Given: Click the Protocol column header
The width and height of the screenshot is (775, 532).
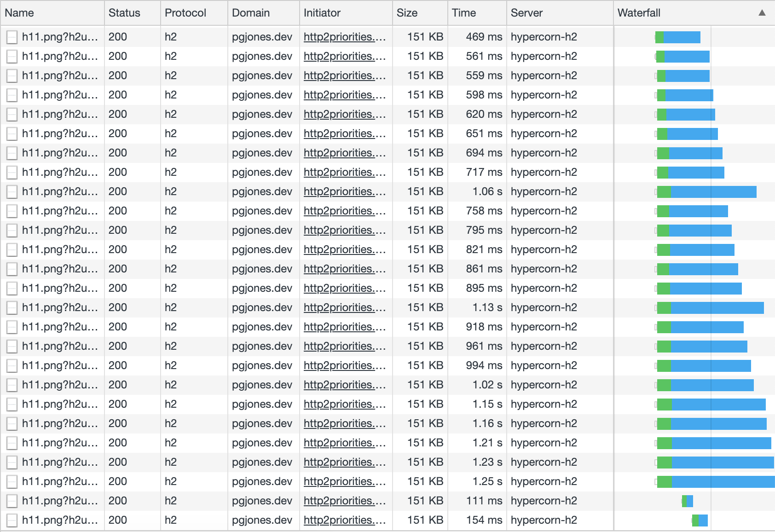Looking at the screenshot, I should pyautogui.click(x=185, y=13).
